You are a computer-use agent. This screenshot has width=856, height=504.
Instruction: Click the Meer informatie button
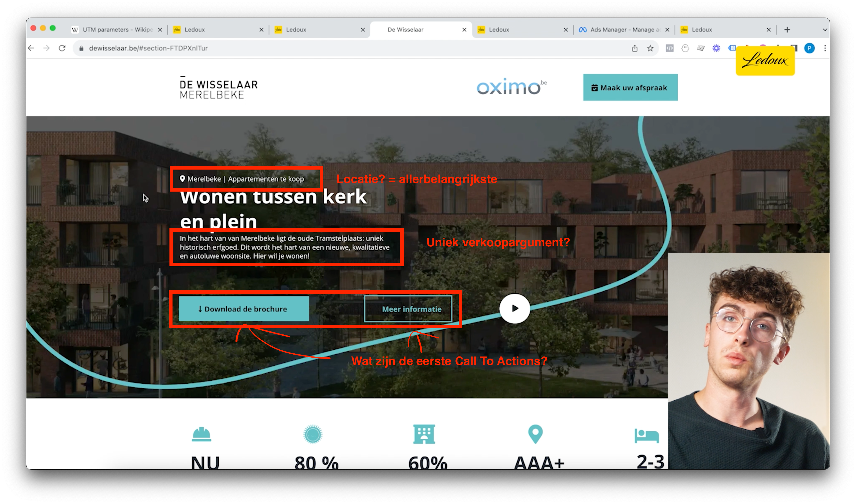408,309
